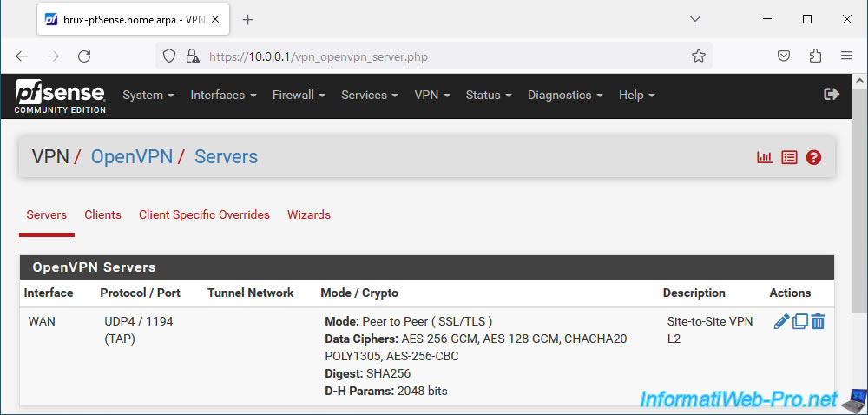Viewport: 868px width, 415px height.
Task: Open a new browser tab
Action: click(x=248, y=20)
